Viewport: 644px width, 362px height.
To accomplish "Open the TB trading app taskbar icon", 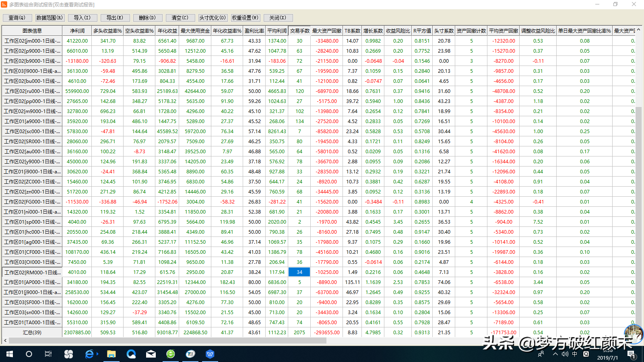I will [190, 354].
